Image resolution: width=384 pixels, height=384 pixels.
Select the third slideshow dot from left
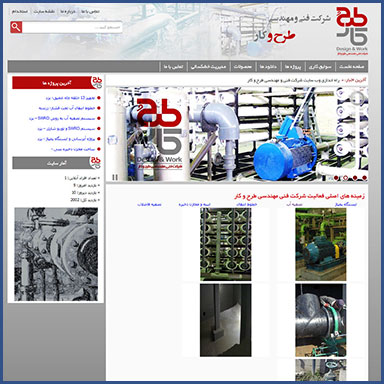tap(355, 178)
